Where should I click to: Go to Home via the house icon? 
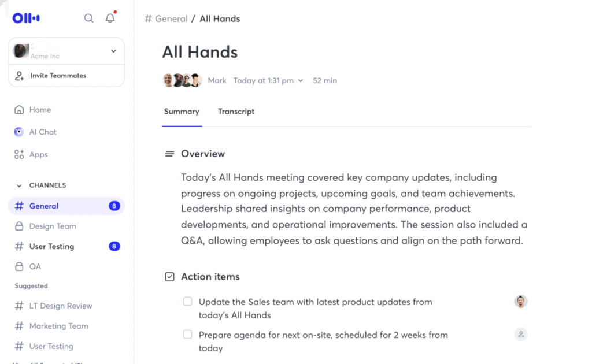pyautogui.click(x=19, y=110)
